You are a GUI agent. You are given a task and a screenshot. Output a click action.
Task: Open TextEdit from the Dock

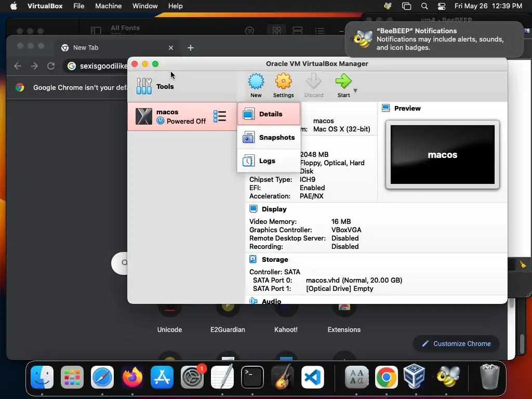click(x=222, y=377)
